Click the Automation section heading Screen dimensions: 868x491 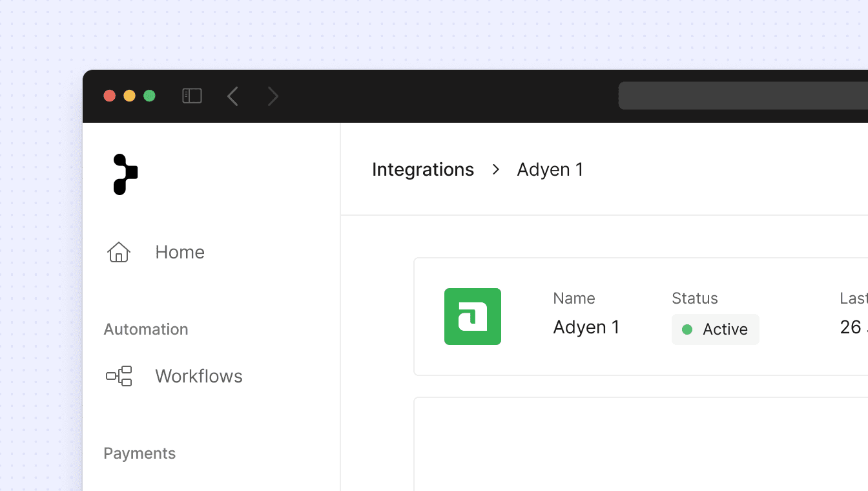pos(146,329)
